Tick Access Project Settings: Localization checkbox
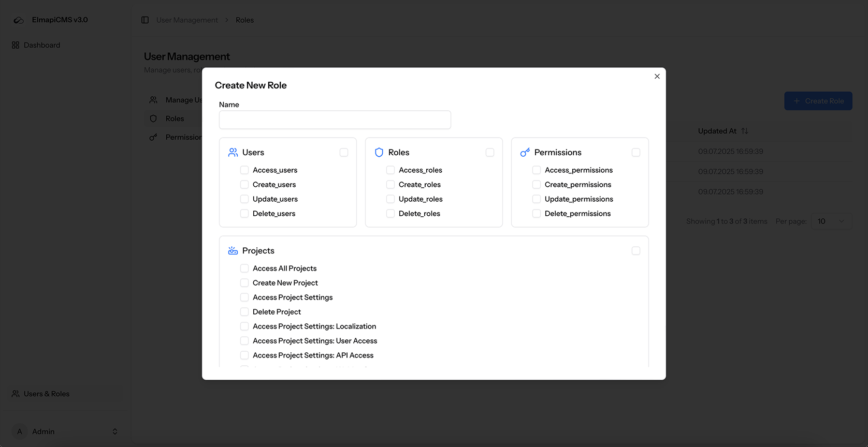This screenshot has height=447, width=868. [x=244, y=326]
